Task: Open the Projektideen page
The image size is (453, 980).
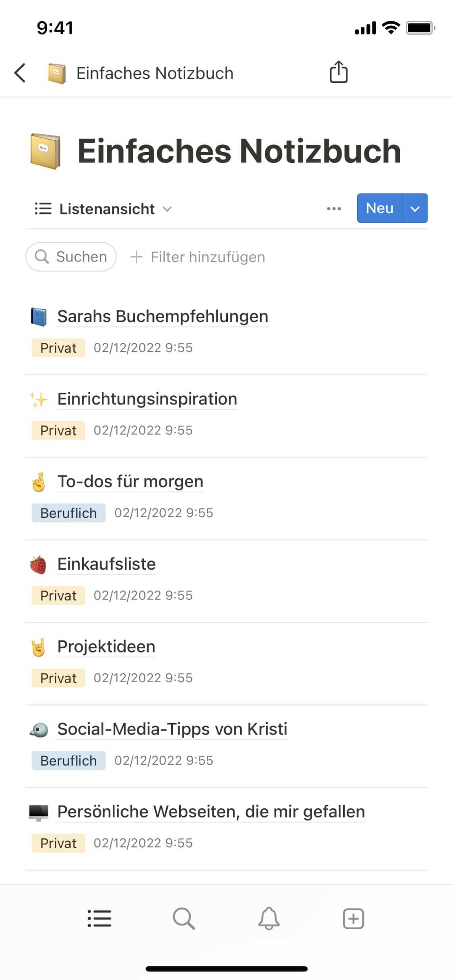Action: click(x=106, y=646)
